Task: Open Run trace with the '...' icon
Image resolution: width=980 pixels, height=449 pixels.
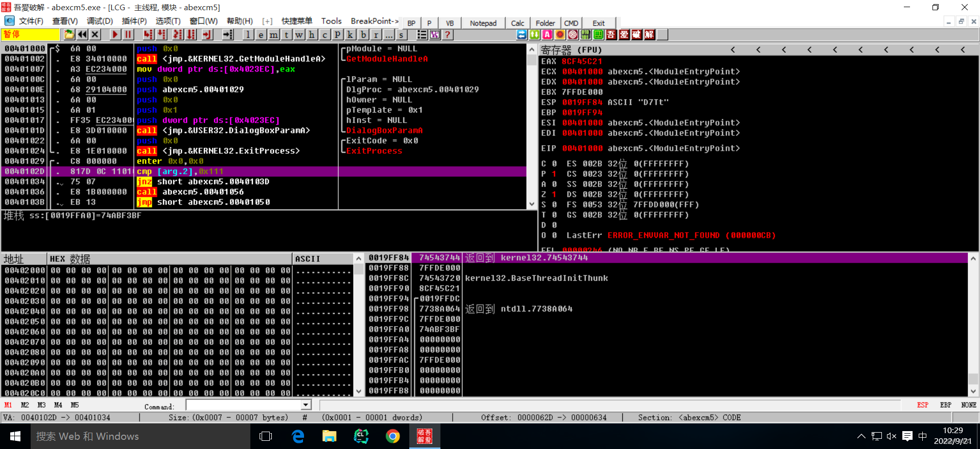Action: [x=389, y=35]
